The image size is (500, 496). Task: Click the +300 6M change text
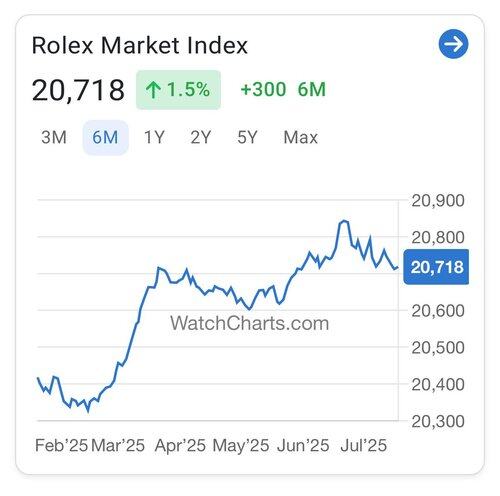pyautogui.click(x=283, y=89)
